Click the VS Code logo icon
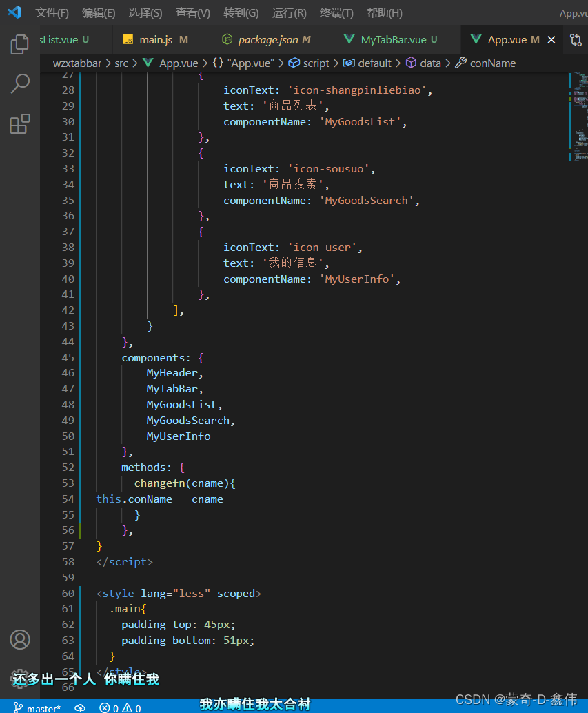Screen dimensions: 588x713 (x=14, y=12)
